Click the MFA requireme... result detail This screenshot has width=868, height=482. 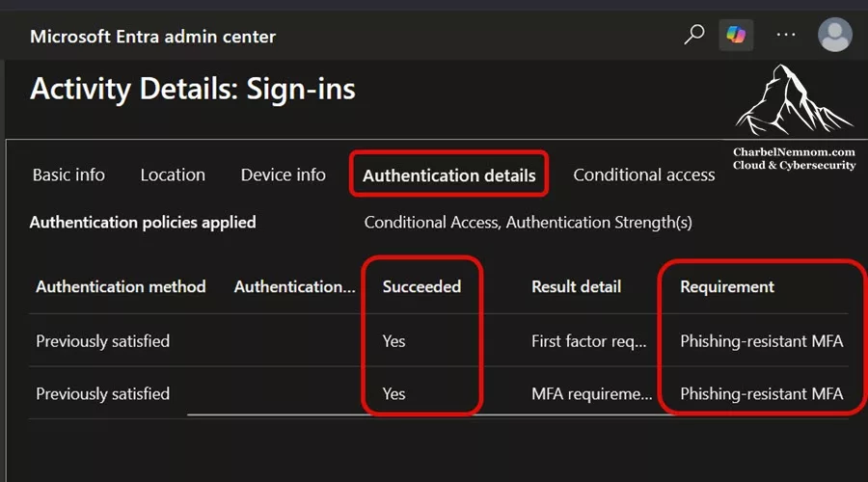tap(592, 393)
